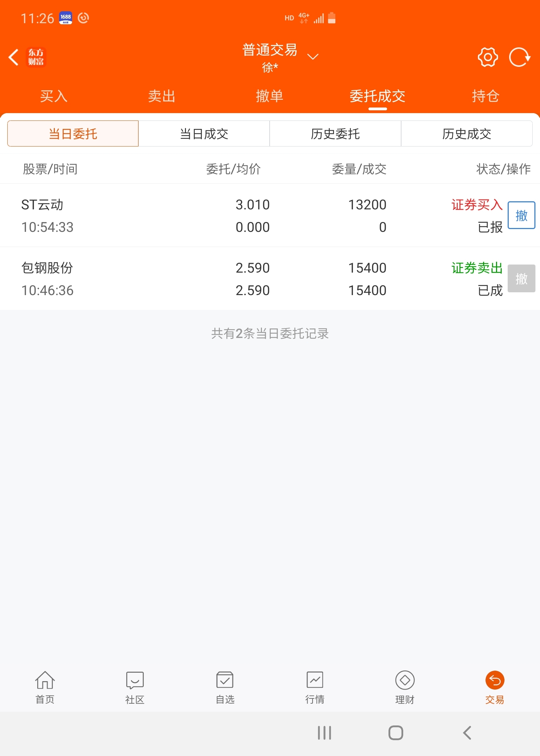Select the 历史委托 sub-tab
The width and height of the screenshot is (540, 756).
(335, 133)
